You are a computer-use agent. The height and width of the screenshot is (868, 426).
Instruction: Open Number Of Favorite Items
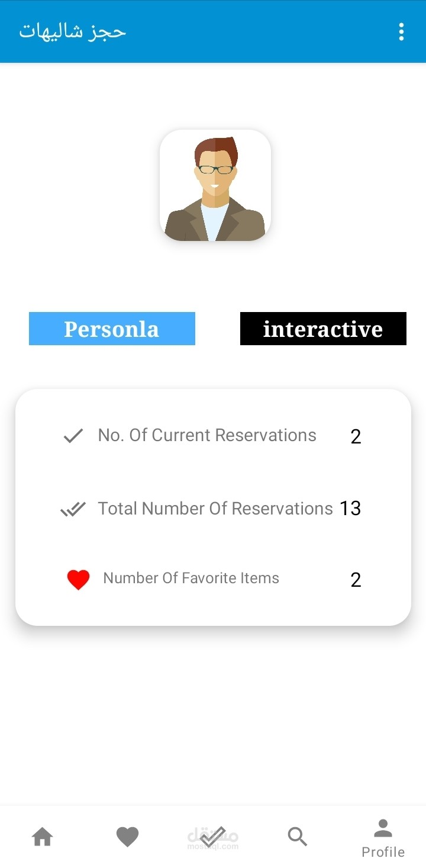click(191, 578)
